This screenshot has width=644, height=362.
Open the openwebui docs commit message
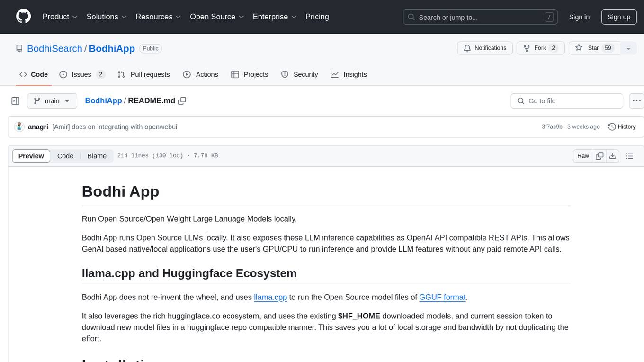pos(115,127)
